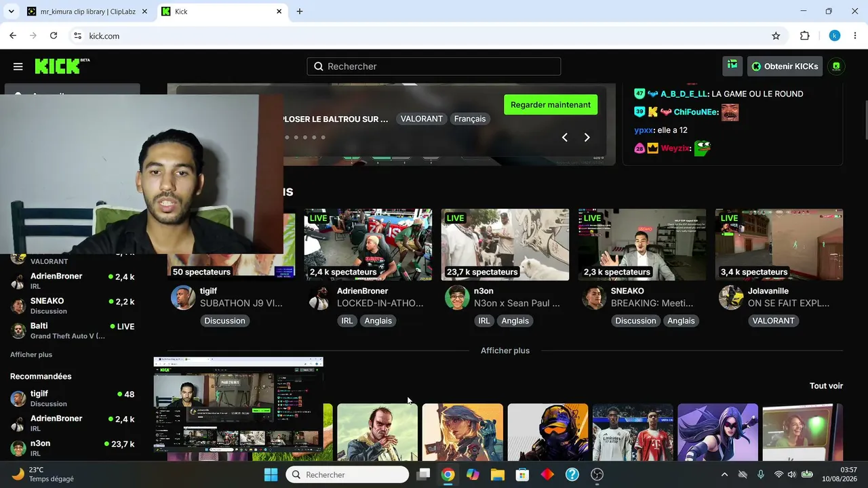This screenshot has height=488, width=868.
Task: Open the Kick account avatar menu
Action: point(836,66)
